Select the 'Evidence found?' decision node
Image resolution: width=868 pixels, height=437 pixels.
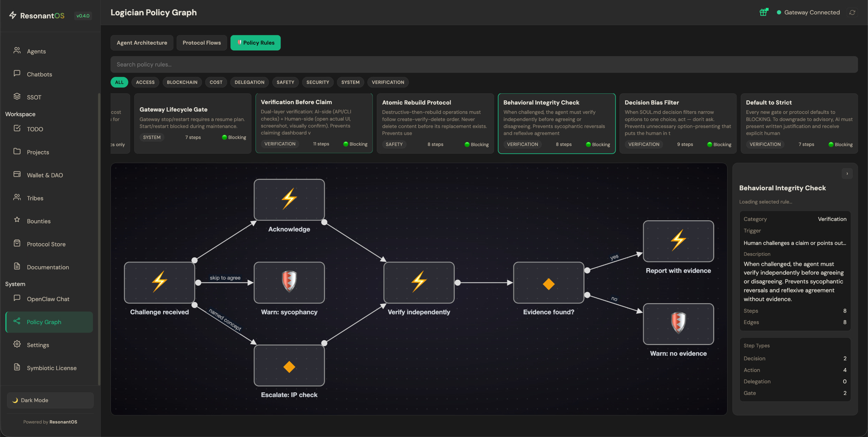(548, 283)
